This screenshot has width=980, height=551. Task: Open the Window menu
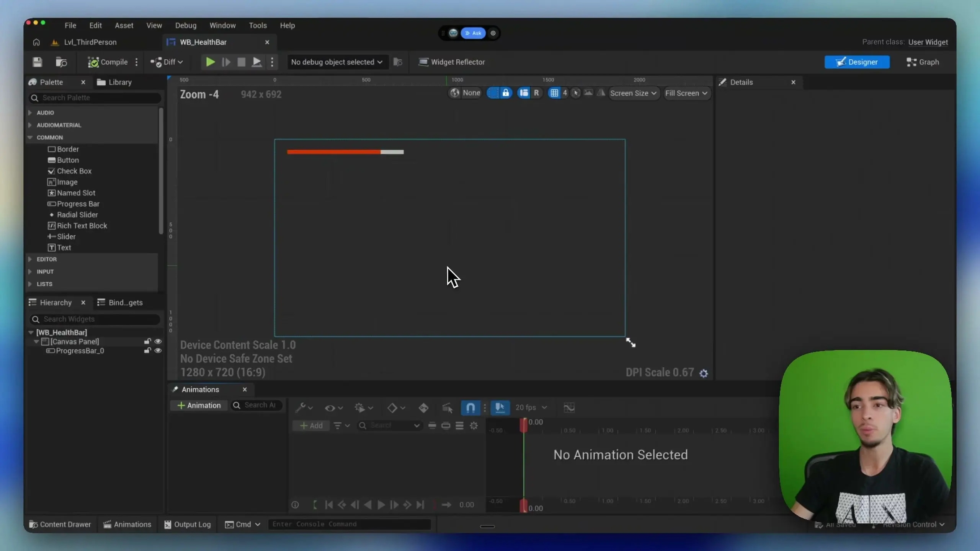(222, 25)
